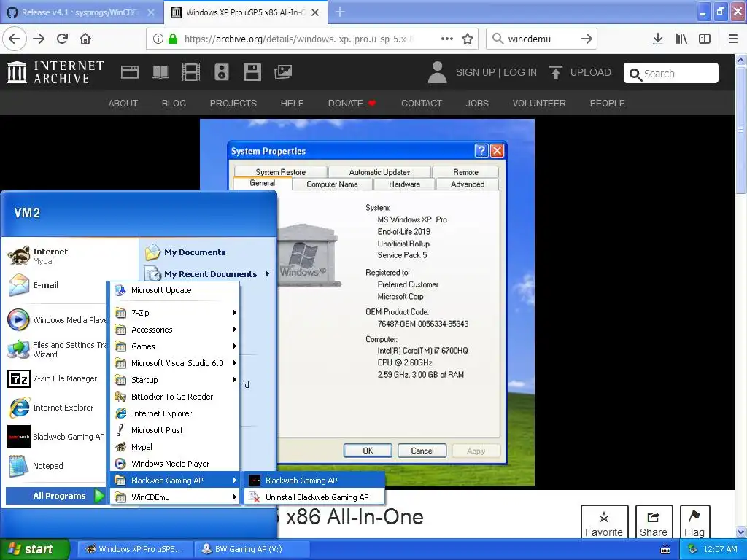Open the browser library icon

pos(681,39)
